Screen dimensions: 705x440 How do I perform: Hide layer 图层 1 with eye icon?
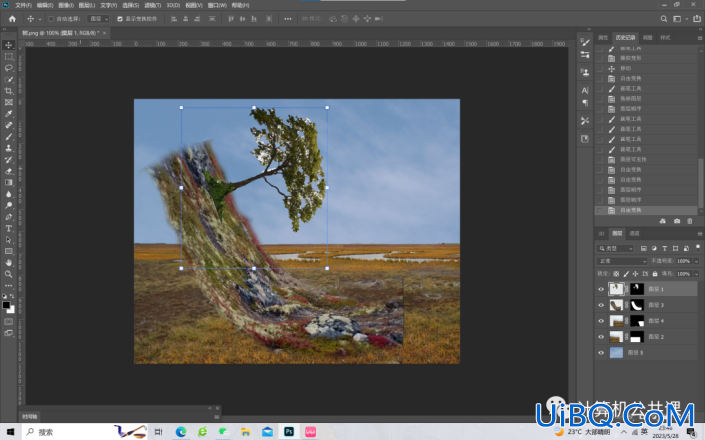tap(601, 289)
